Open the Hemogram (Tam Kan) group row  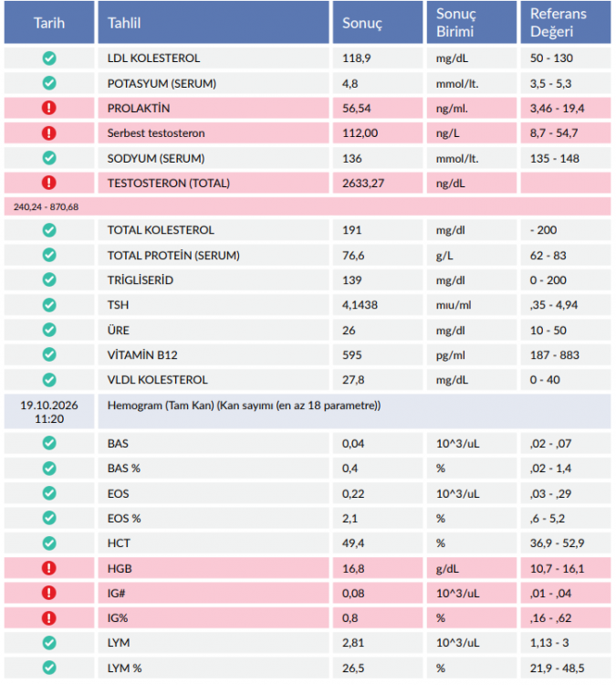[354, 412]
